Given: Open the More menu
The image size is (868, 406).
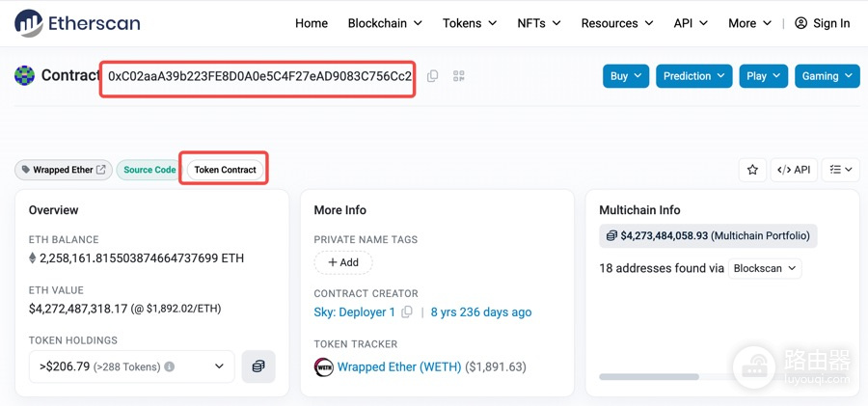Looking at the screenshot, I should point(749,23).
